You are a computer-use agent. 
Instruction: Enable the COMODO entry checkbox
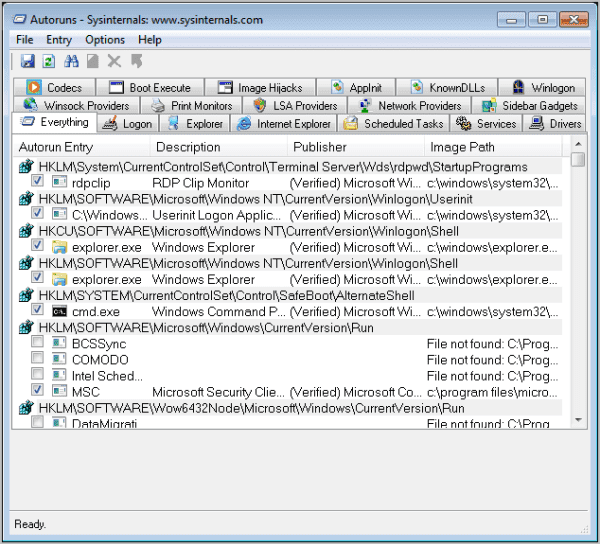(x=37, y=357)
